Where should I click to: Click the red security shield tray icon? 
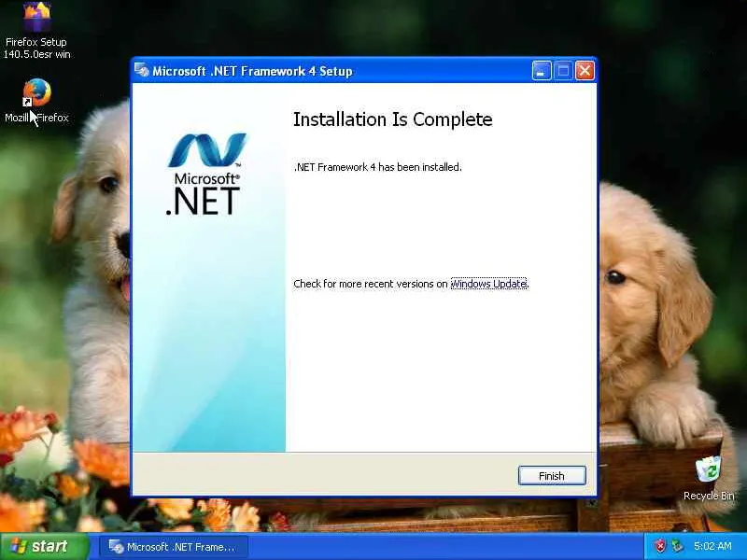tap(660, 546)
